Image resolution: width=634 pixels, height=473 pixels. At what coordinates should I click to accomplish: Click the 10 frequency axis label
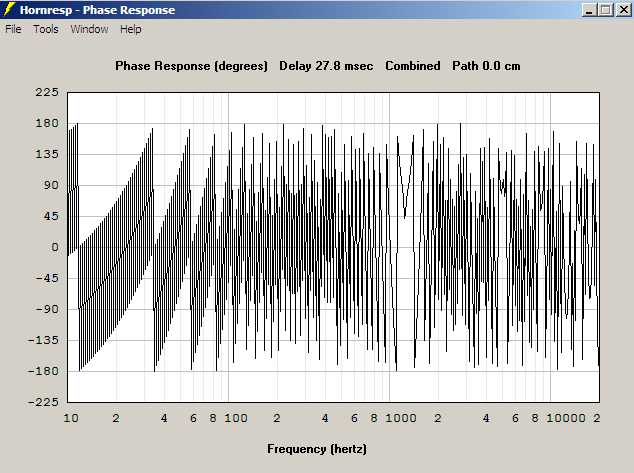point(71,418)
